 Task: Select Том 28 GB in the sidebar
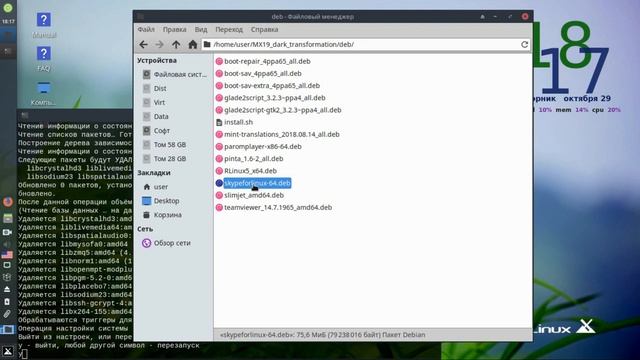click(169, 159)
